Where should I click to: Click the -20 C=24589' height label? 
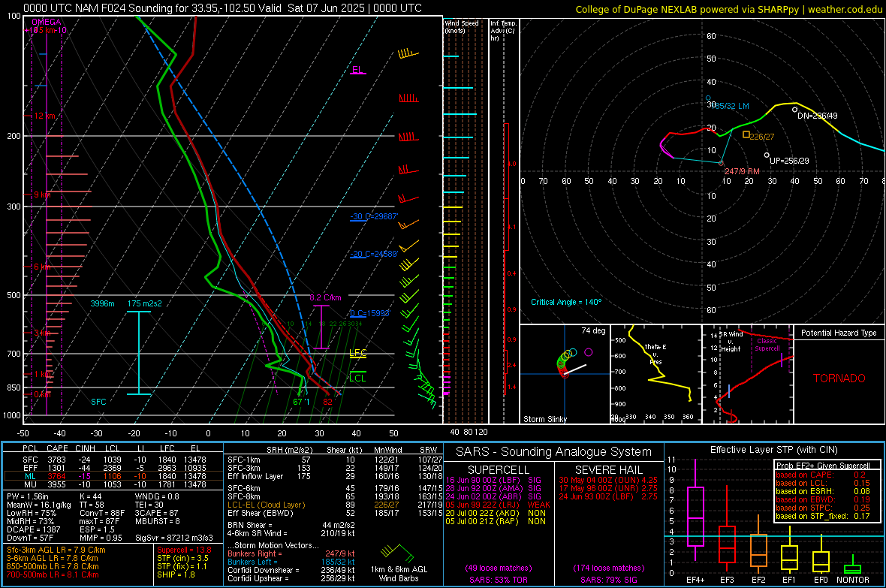click(374, 254)
